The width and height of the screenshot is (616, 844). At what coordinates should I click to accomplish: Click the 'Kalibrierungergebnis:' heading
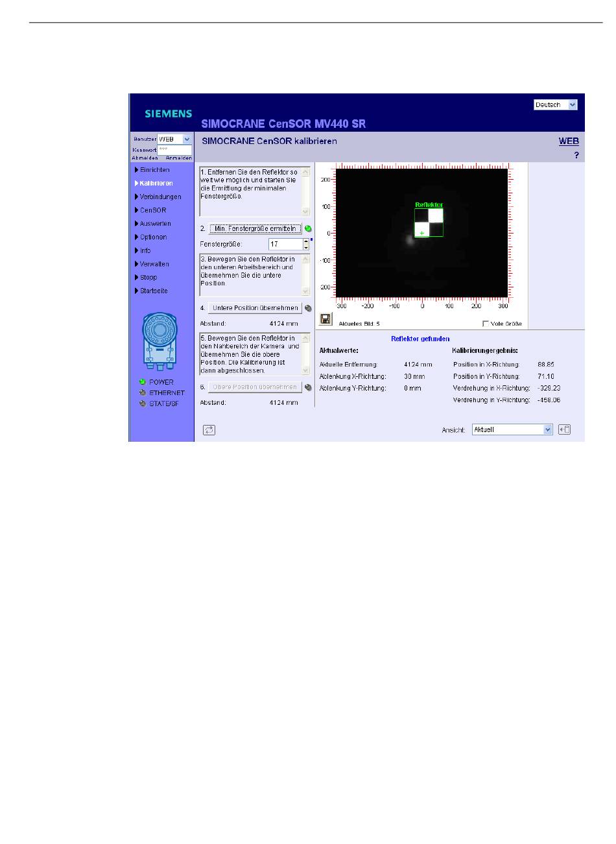point(485,351)
